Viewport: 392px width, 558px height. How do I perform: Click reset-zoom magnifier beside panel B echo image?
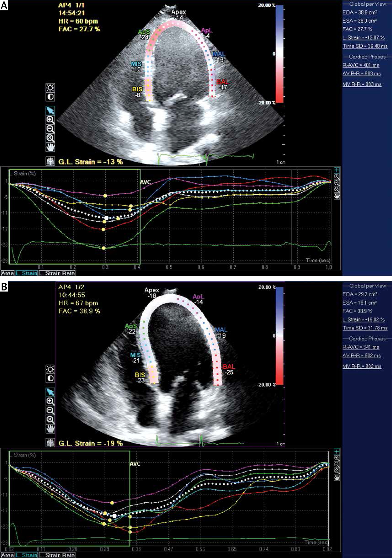pos(50,419)
